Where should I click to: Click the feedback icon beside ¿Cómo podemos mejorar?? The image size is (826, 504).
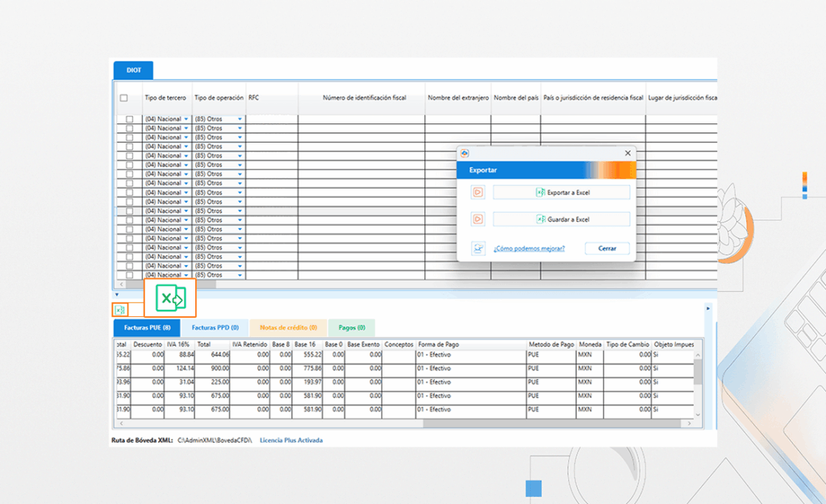pos(478,248)
